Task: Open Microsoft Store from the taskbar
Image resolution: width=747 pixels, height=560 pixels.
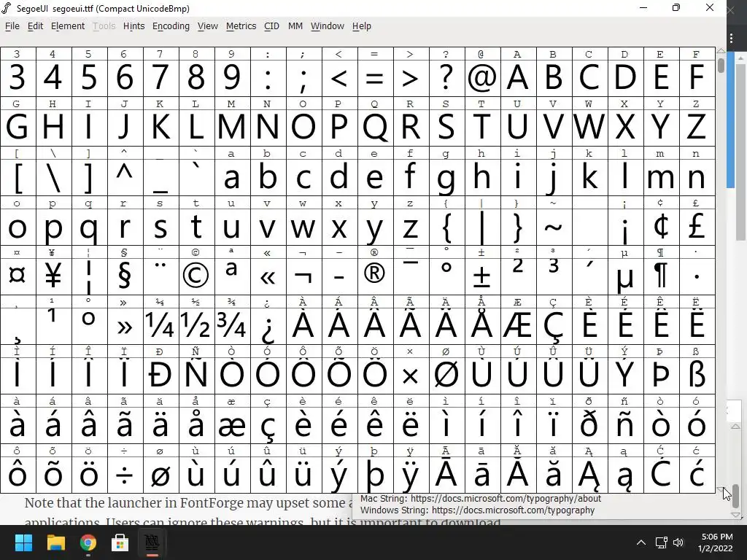Action: [120, 542]
